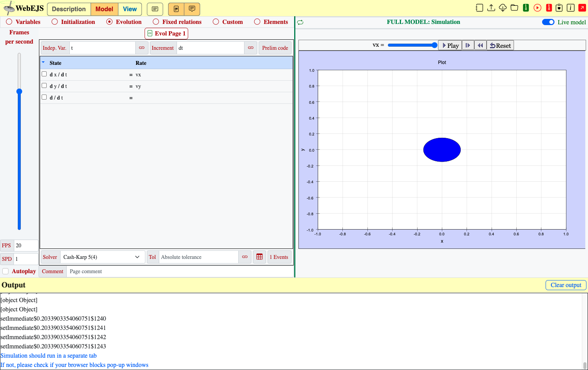
Task: Toggle the document preview panel icon
Action: coord(176,9)
